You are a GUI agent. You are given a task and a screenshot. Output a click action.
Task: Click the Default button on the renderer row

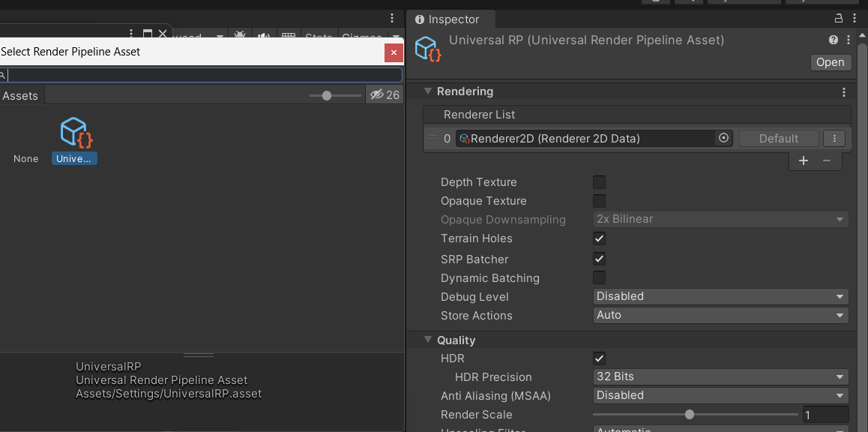coord(778,139)
